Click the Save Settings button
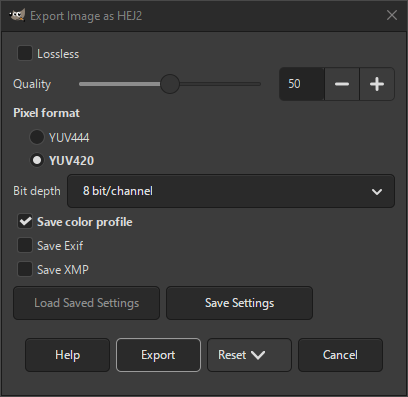The width and height of the screenshot is (408, 397). [239, 303]
